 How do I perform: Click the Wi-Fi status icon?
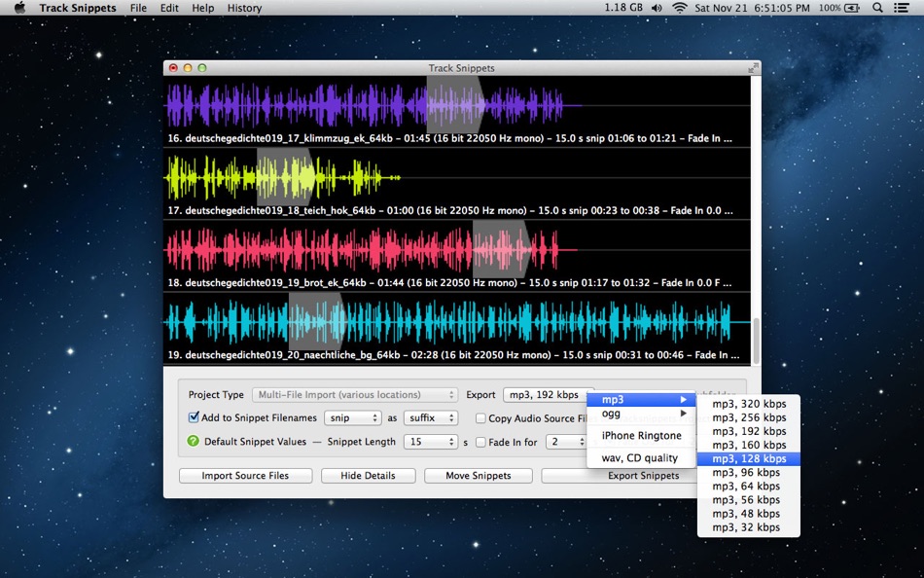click(x=682, y=8)
